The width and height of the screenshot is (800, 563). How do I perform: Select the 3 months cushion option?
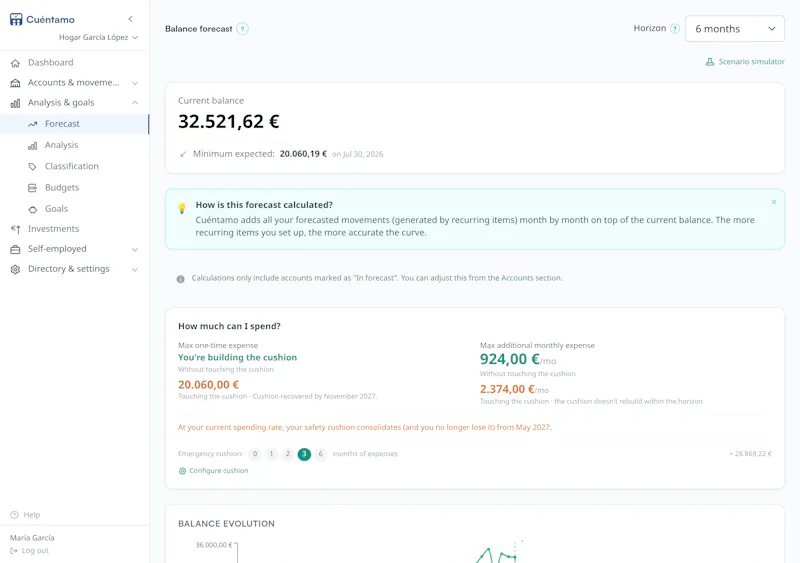coord(304,454)
